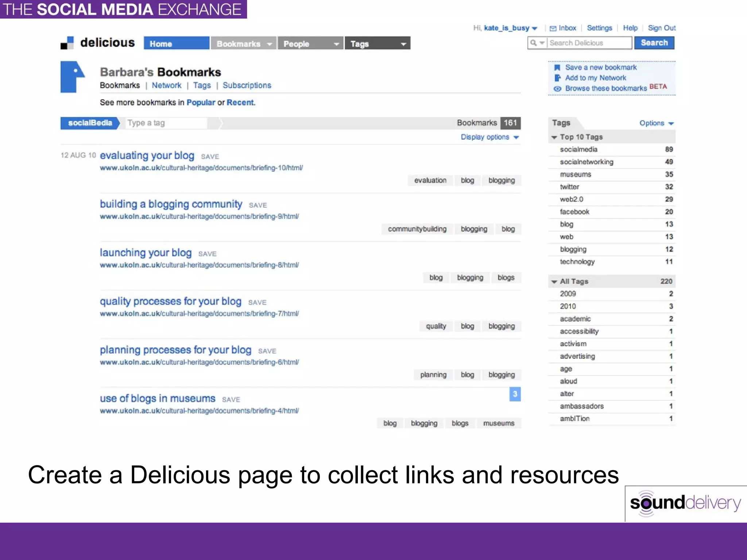Click the Inbox envelope icon
The image size is (747, 560).
[553, 28]
